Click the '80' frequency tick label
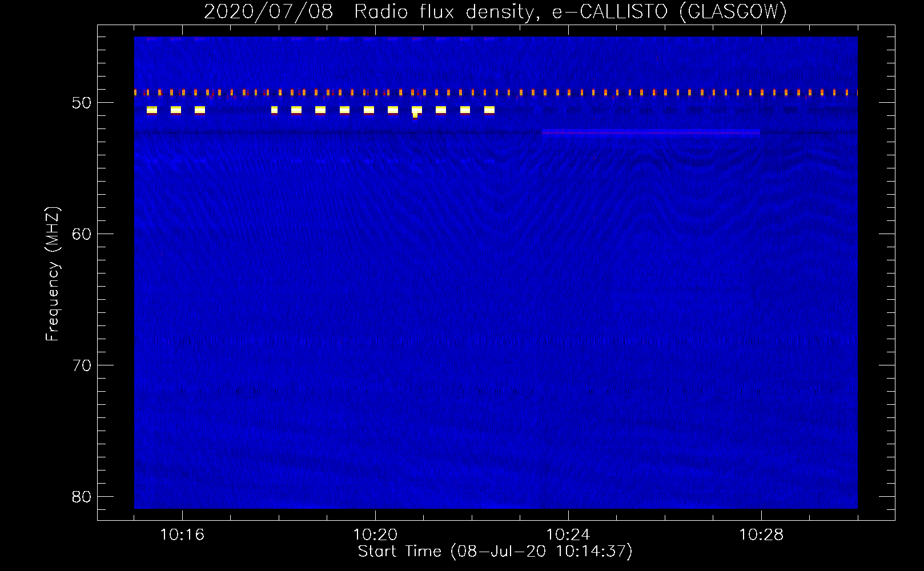924x571 pixels. coord(82,497)
